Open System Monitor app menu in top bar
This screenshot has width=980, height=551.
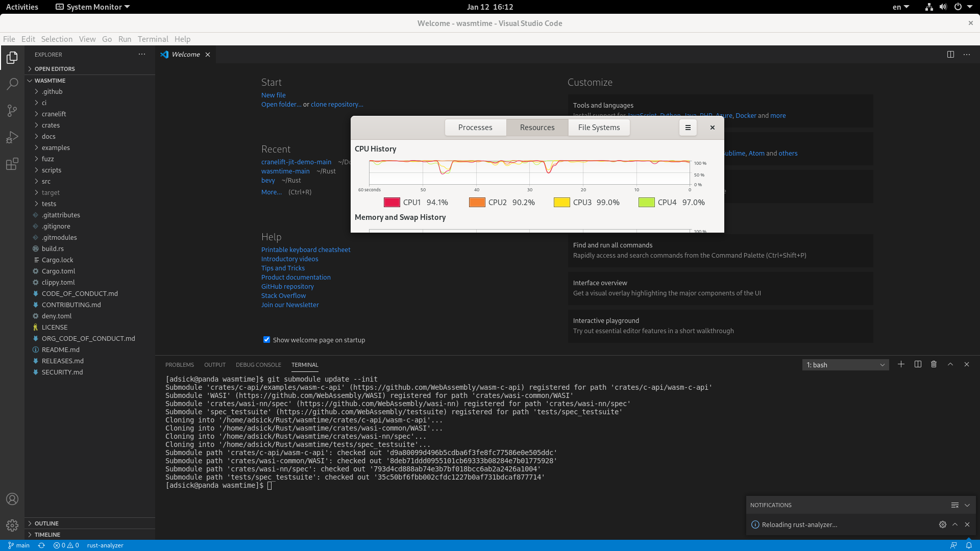tap(92, 7)
